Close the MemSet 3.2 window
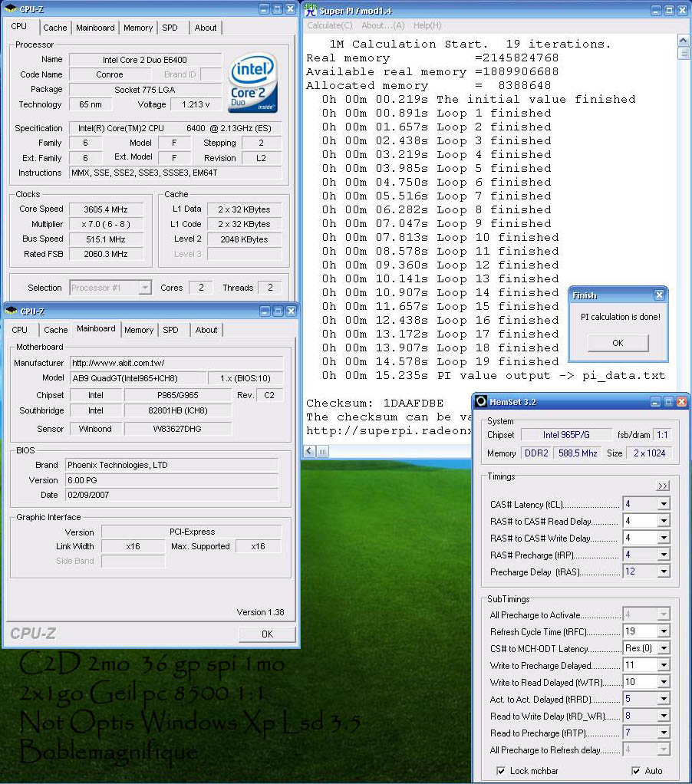Viewport: 692px width, 784px height. (x=681, y=401)
